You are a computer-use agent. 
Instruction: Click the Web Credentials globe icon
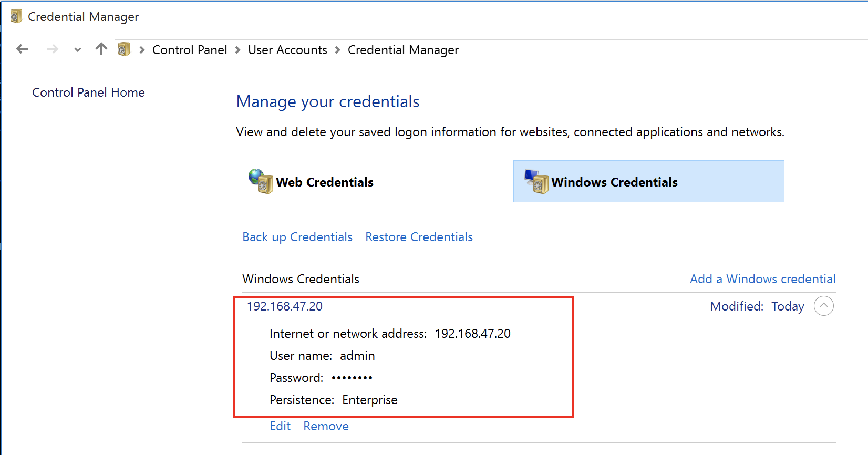click(x=261, y=181)
